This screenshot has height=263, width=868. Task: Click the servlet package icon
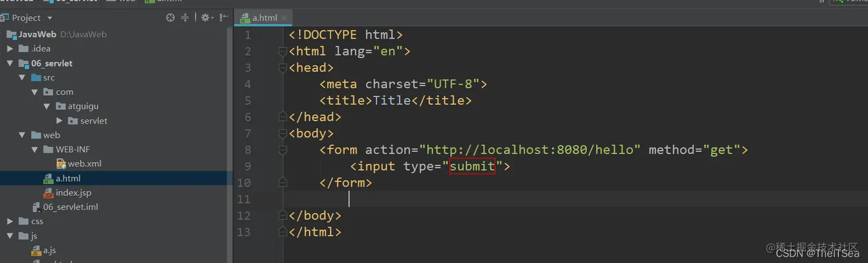pyautogui.click(x=73, y=121)
